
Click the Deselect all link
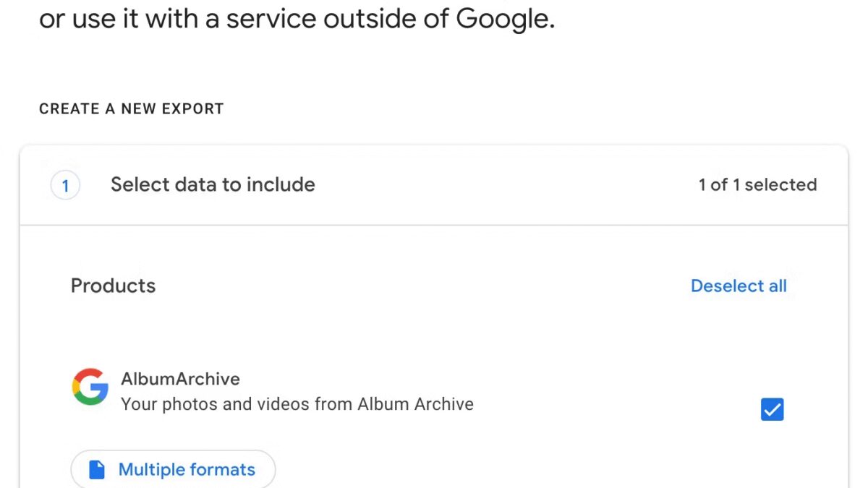point(739,286)
